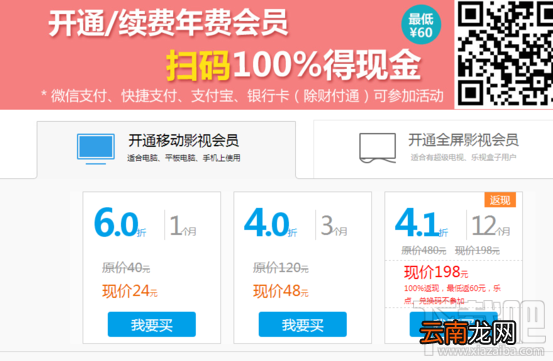The width and height of the screenshot is (553, 361).
Task: Click the 原价480元 struck-through price
Action: click(x=424, y=251)
